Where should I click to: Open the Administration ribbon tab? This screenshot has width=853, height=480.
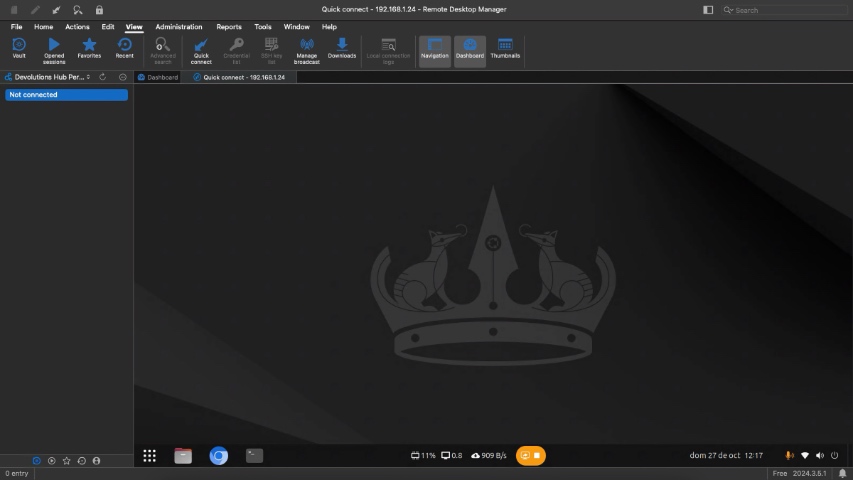[x=179, y=27]
